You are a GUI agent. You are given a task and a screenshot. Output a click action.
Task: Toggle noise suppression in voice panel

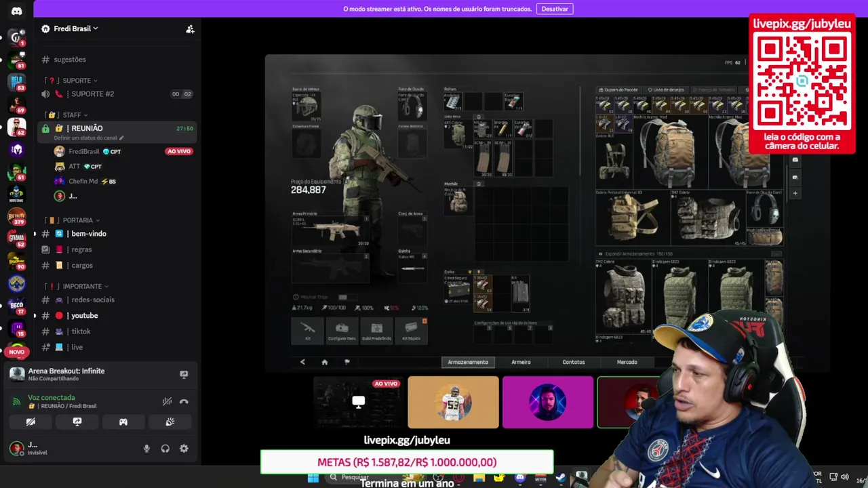point(167,401)
